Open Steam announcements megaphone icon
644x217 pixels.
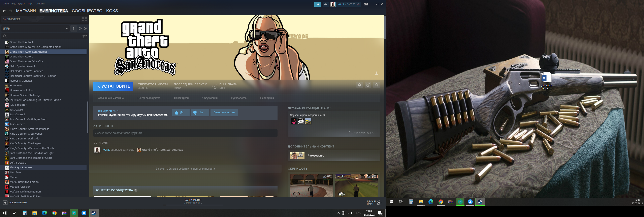(x=318, y=4)
